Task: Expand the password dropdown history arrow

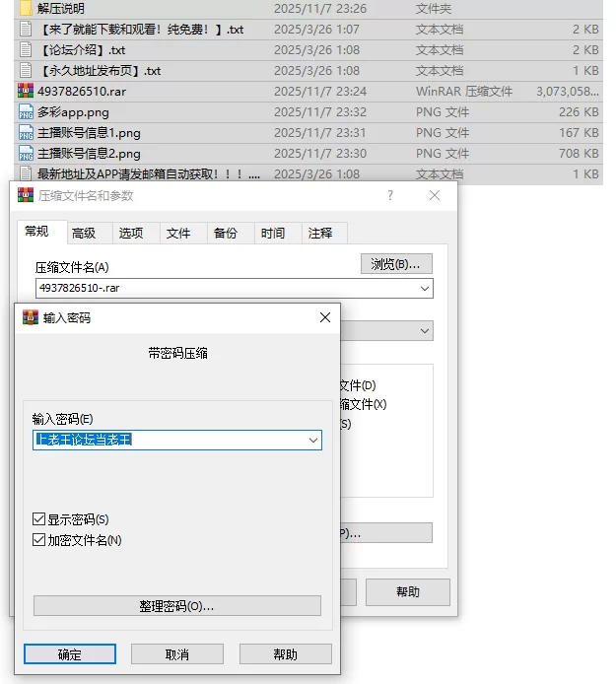Action: point(313,441)
